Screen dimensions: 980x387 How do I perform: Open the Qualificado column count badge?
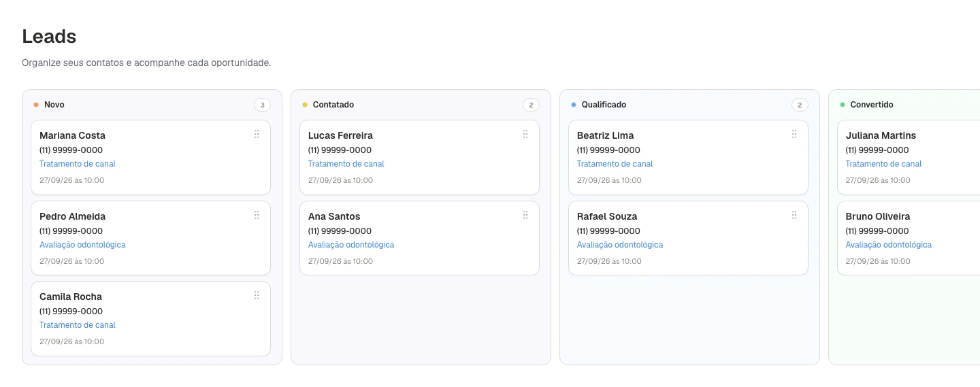pos(800,105)
